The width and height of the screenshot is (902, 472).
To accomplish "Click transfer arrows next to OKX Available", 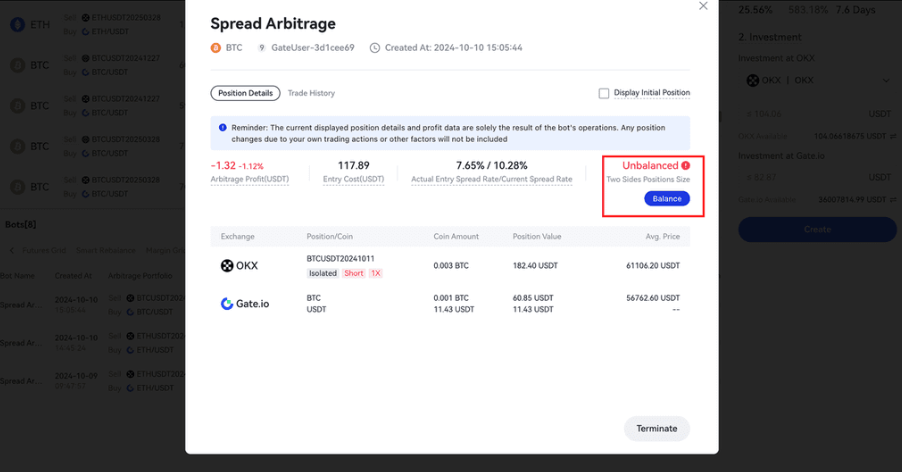I will pos(892,135).
